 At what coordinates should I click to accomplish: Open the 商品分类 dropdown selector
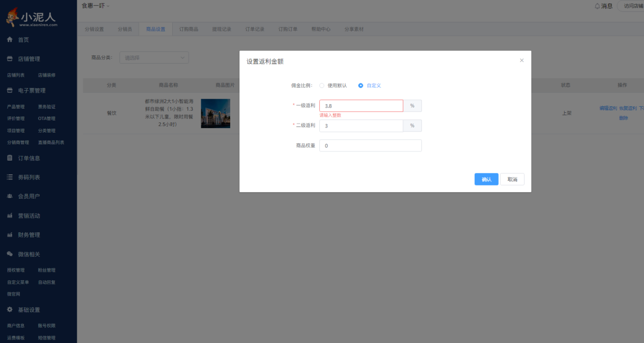click(154, 58)
